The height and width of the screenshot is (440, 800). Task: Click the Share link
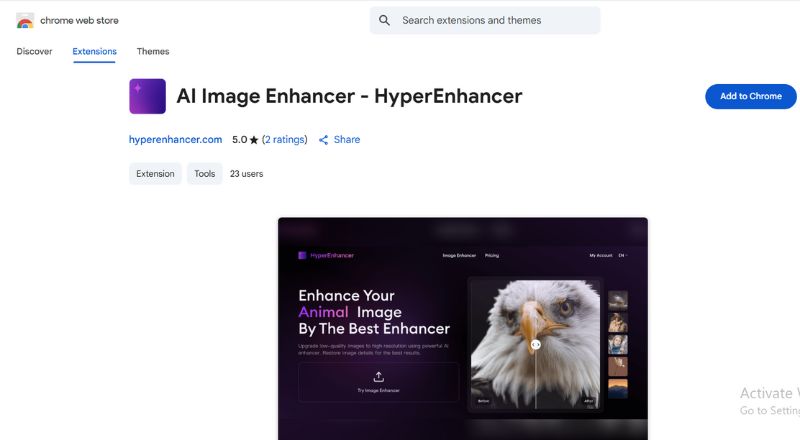(x=347, y=140)
